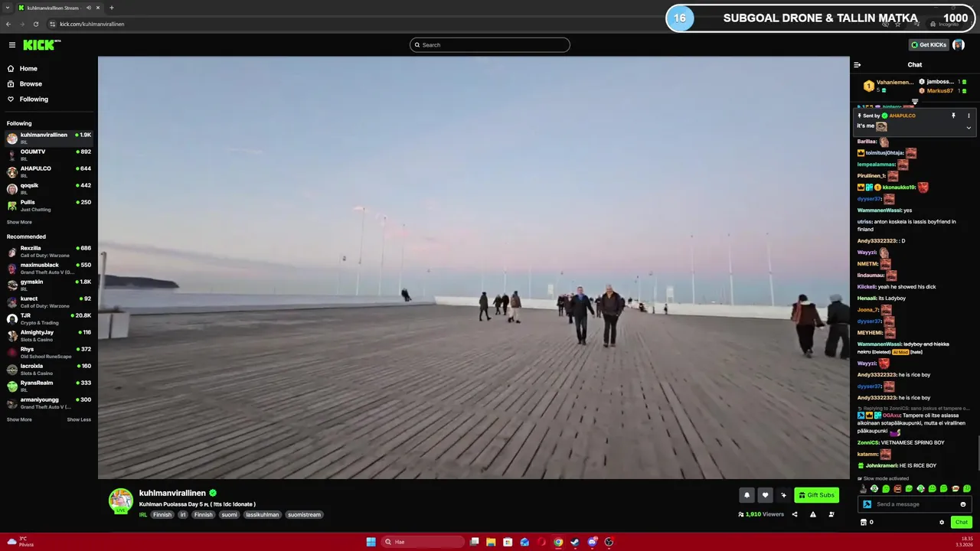Screen dimensions: 980x551
Task: Open File Explorer from taskbar
Action: pos(491,542)
